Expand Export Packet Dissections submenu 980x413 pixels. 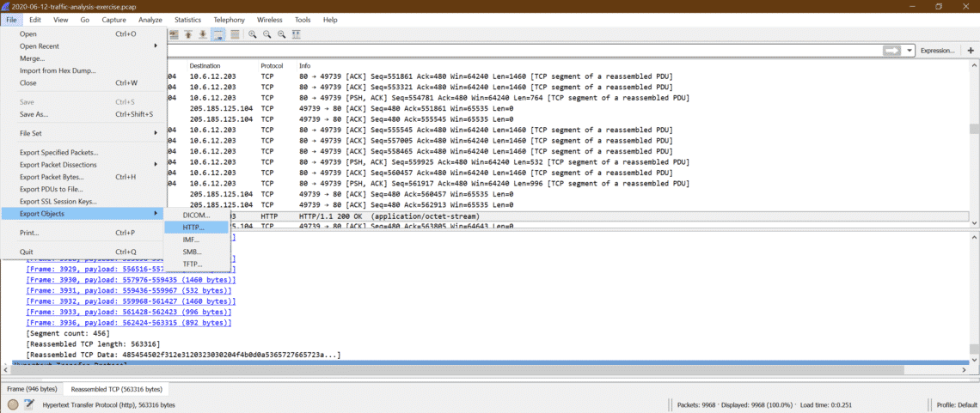tap(83, 165)
